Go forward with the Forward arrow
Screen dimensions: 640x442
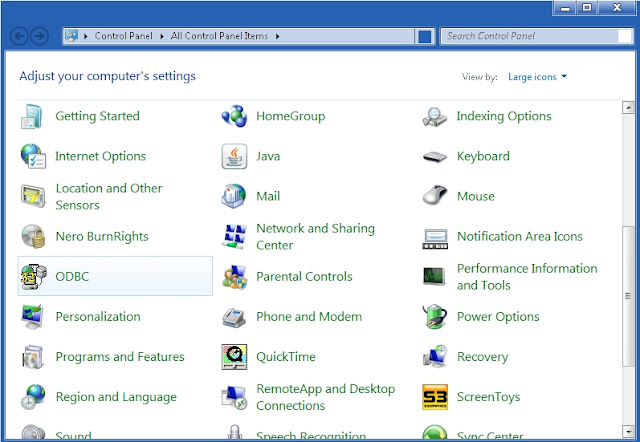point(39,36)
